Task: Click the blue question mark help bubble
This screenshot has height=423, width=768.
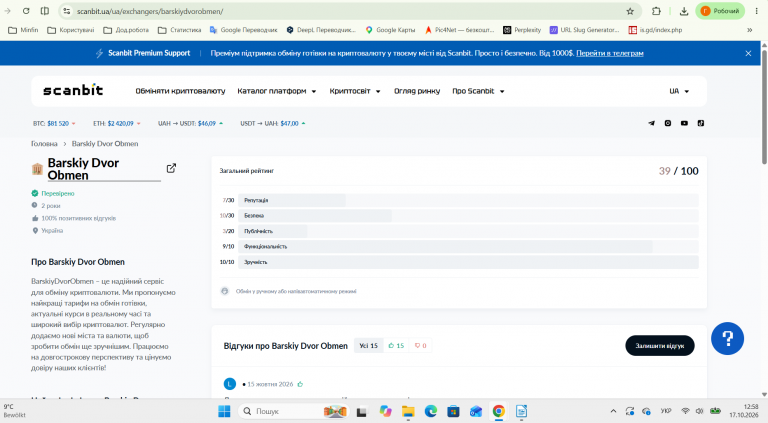Action: click(727, 338)
